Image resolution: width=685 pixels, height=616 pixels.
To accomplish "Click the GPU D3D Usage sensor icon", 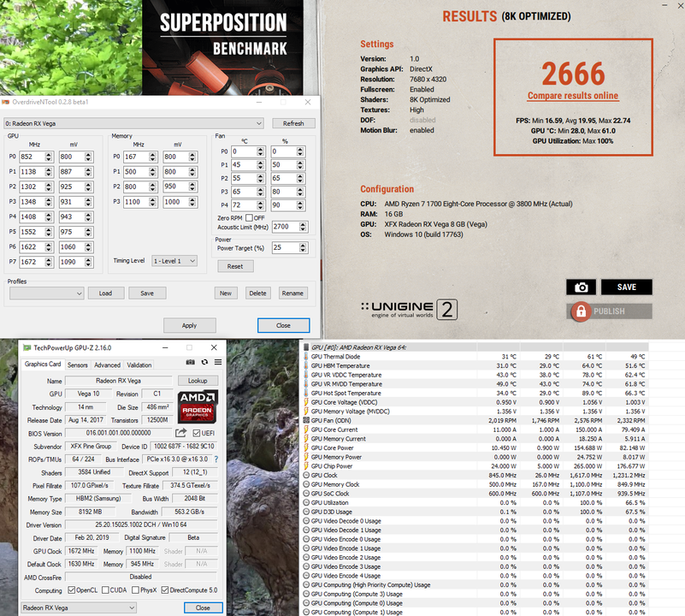I will [306, 512].
